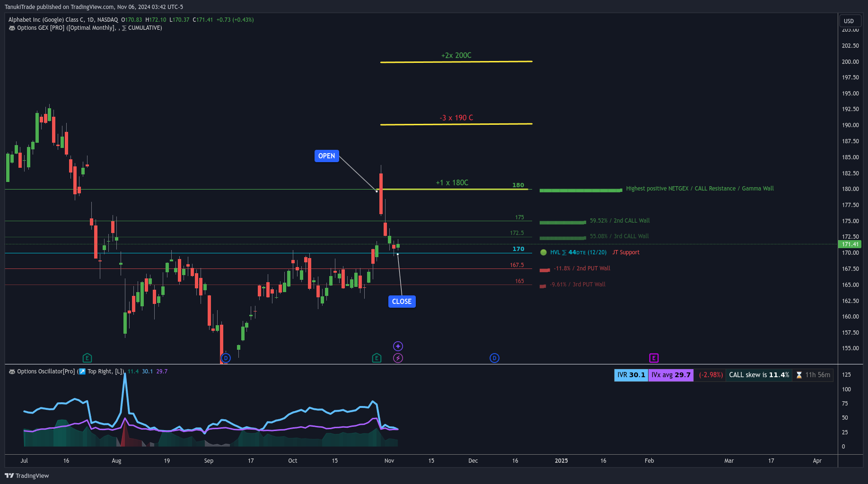868x484 pixels.
Task: Click the 167.5 red level label
Action: [517, 265]
